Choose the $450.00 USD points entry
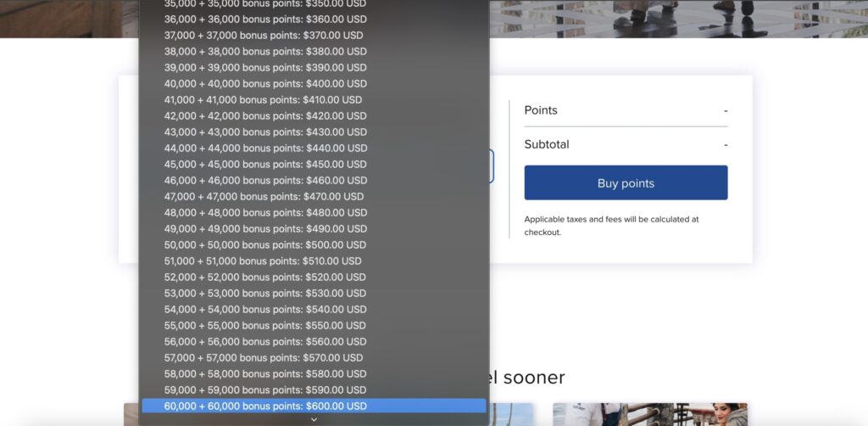This screenshot has width=868, height=426. 314,165
